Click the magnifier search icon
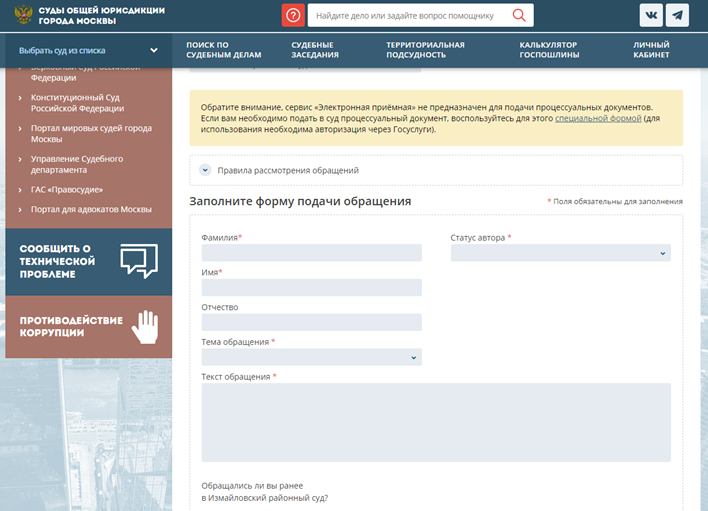The image size is (708, 511). [x=519, y=15]
